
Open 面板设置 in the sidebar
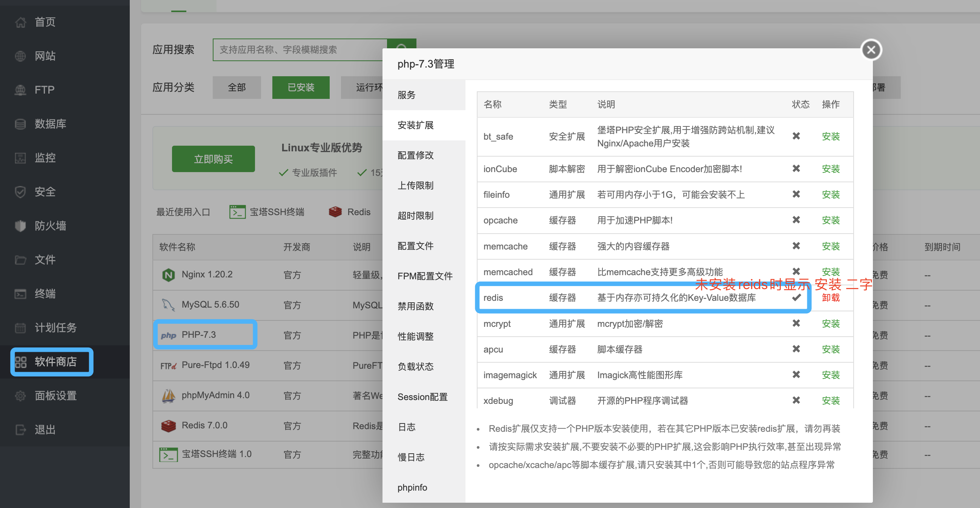click(x=65, y=396)
